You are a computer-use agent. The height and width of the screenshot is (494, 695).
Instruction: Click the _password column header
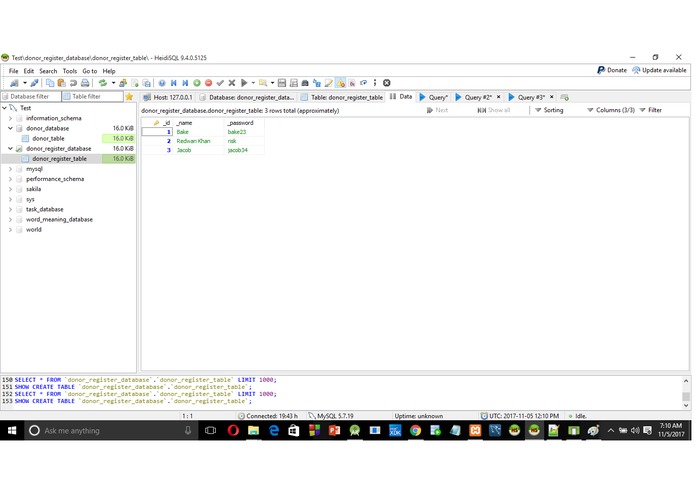tap(244, 123)
